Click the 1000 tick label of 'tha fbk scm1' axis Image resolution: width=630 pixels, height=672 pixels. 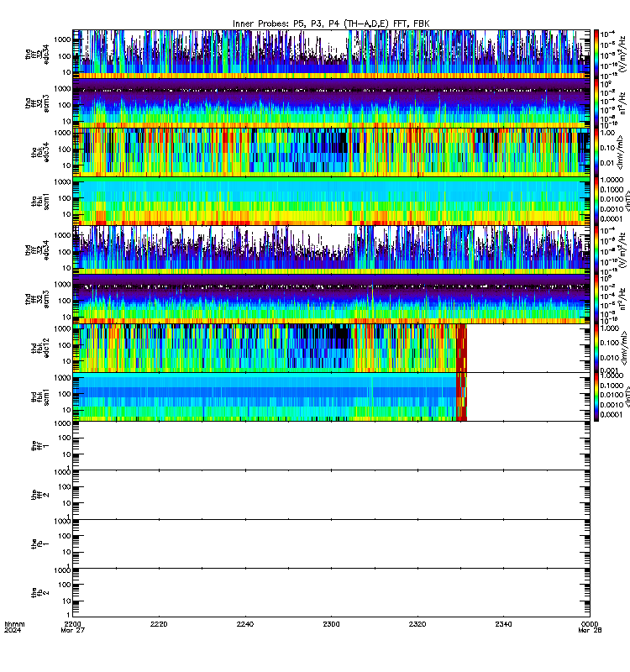pyautogui.click(x=62, y=182)
